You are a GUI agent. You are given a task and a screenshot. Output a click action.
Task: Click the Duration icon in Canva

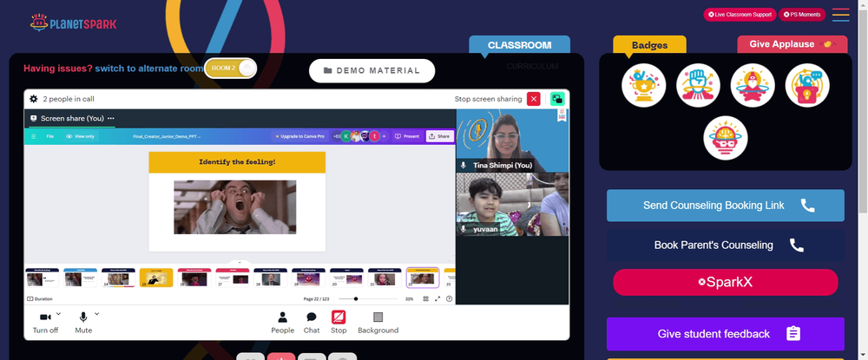(30, 298)
